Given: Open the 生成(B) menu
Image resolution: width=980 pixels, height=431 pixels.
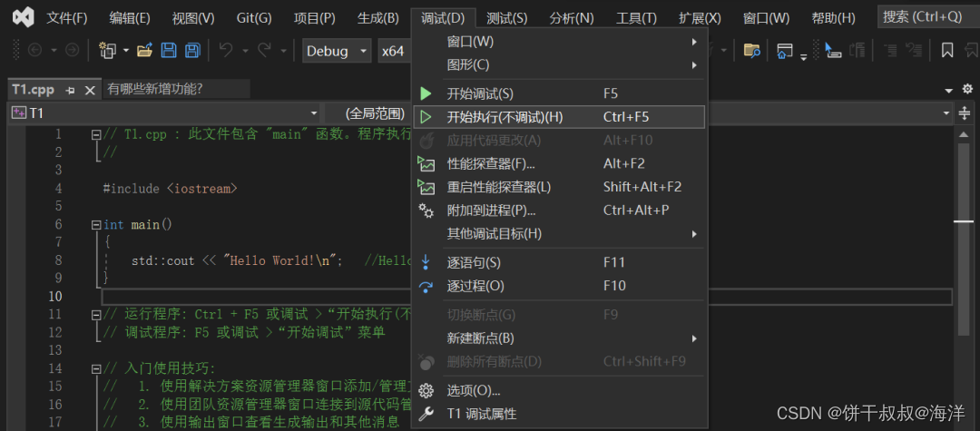Looking at the screenshot, I should pos(378,17).
